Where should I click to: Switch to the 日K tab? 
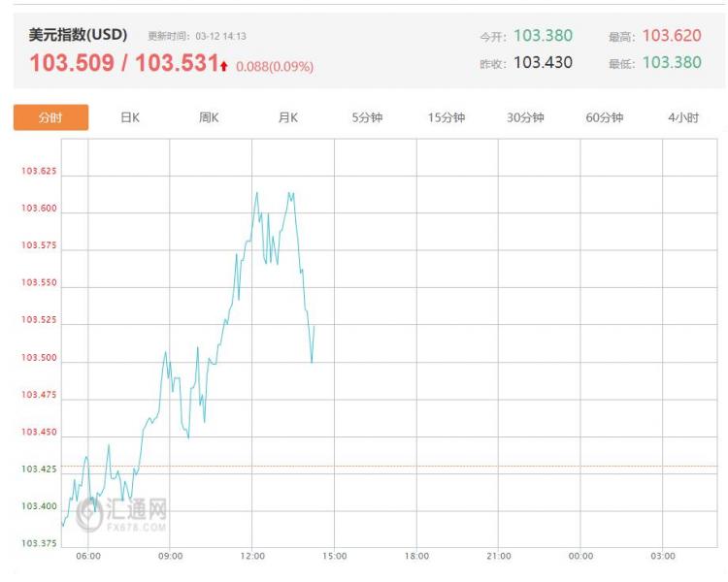click(x=130, y=117)
